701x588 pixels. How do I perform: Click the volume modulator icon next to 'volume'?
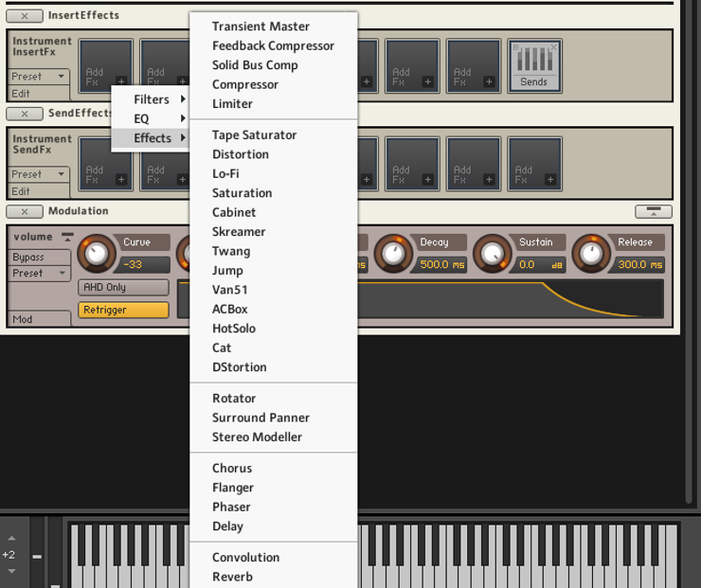coord(67,237)
